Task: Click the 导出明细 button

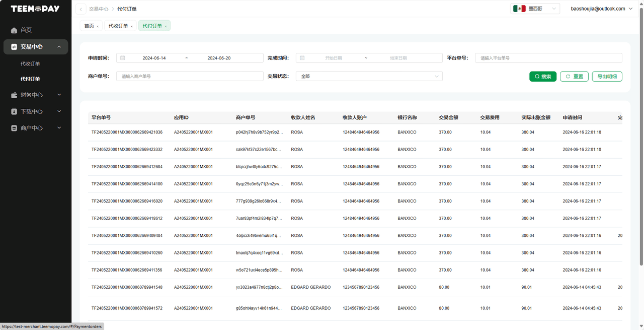Action: tap(607, 77)
